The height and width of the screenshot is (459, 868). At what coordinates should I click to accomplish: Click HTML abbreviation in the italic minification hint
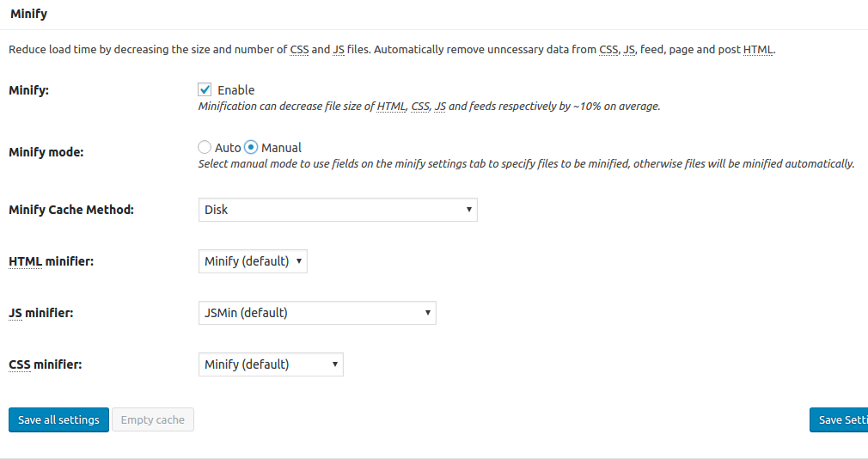(x=391, y=107)
